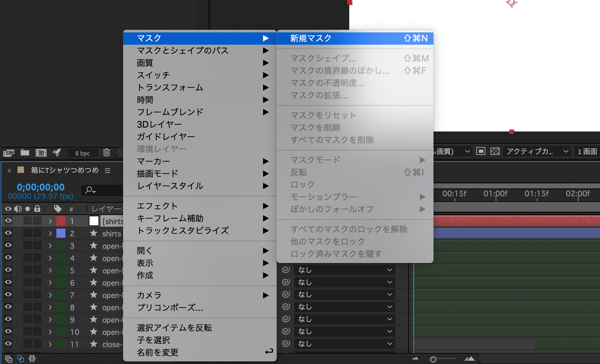This screenshot has width=600, height=364.
Task: Expand layer 11 close properties
Action: point(50,344)
